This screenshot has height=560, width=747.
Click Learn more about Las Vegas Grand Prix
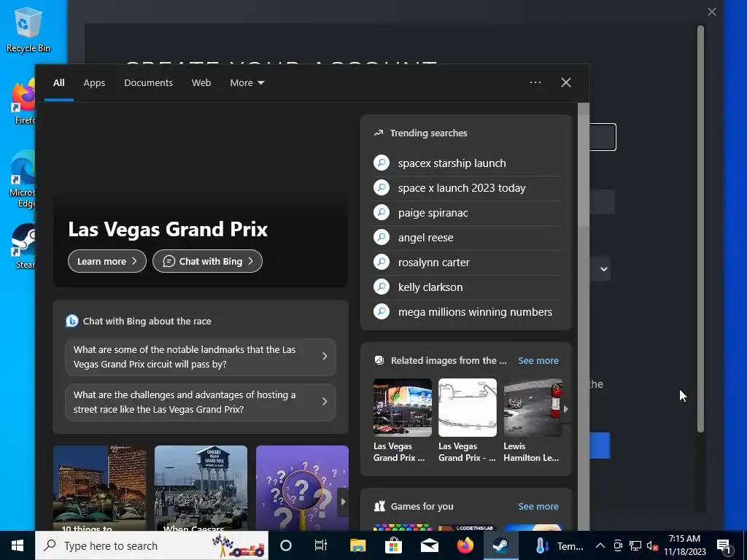(x=107, y=261)
